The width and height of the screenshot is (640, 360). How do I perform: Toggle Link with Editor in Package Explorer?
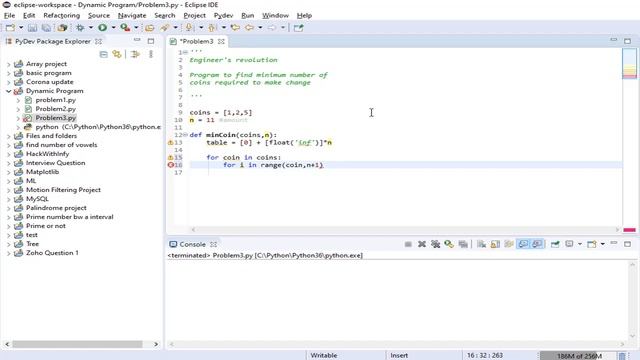point(117,54)
